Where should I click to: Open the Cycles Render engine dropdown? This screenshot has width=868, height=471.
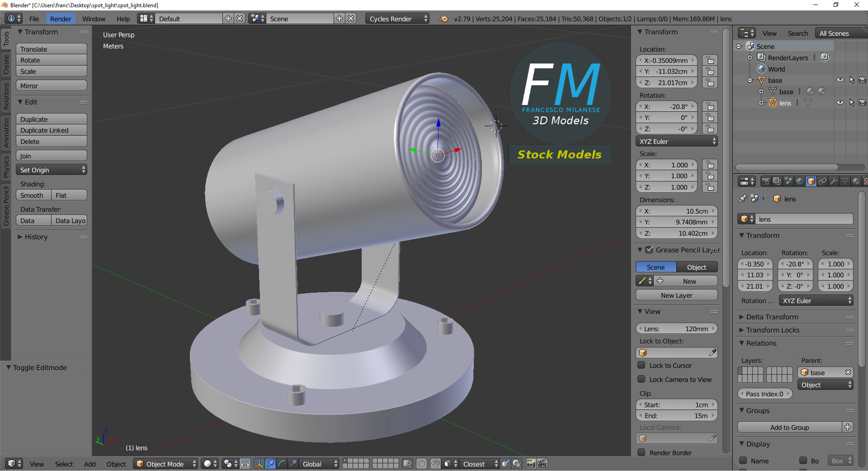[x=397, y=19]
